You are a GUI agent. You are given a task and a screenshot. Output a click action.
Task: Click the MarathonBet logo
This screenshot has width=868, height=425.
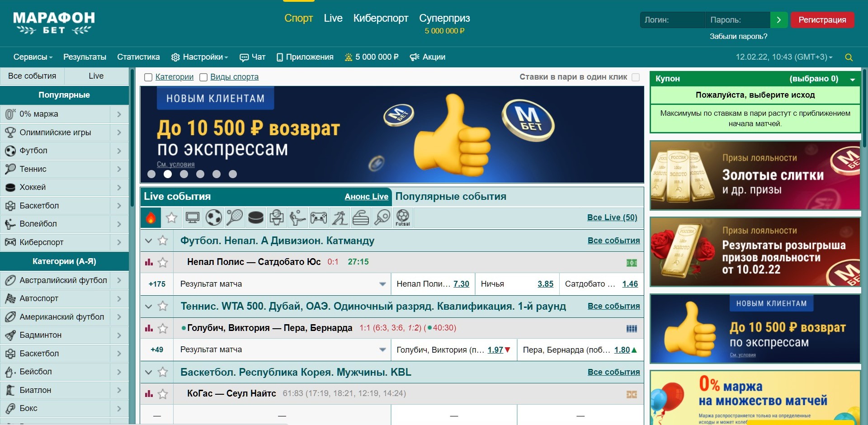coord(54,23)
